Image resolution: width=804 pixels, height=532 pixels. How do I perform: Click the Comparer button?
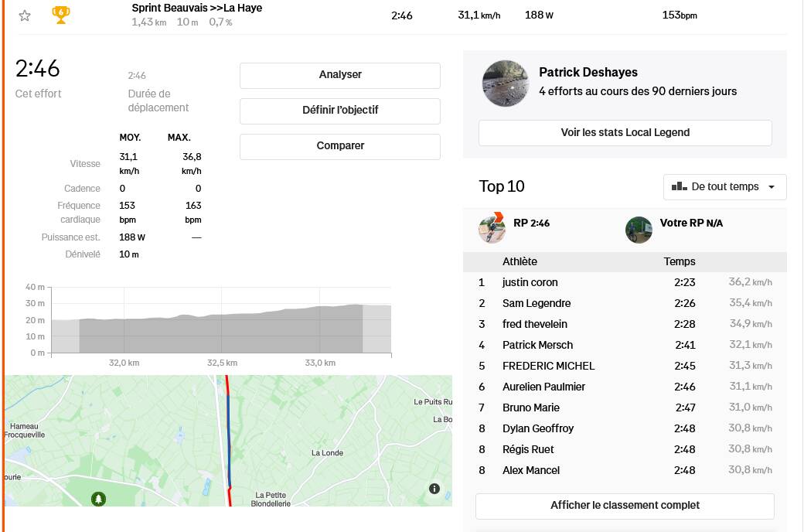[340, 146]
